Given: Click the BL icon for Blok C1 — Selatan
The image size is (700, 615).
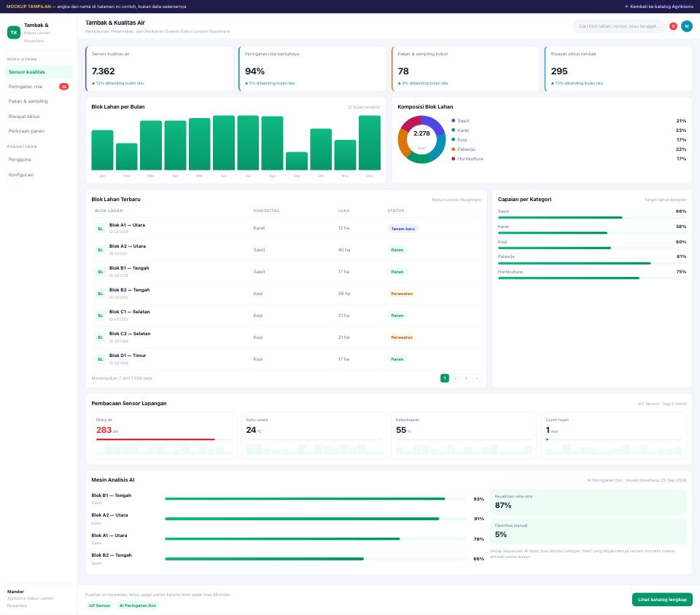Looking at the screenshot, I should pyautogui.click(x=101, y=316).
